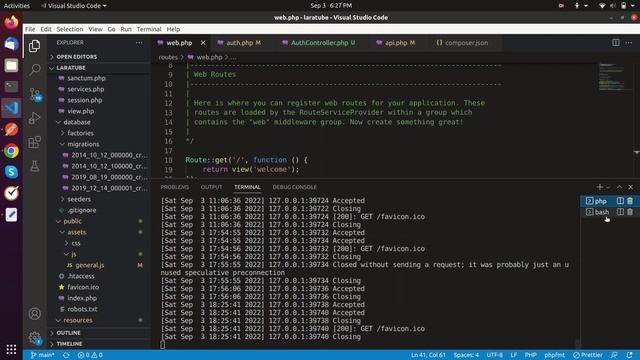Show Applications grid in dock

[x=11, y=349]
